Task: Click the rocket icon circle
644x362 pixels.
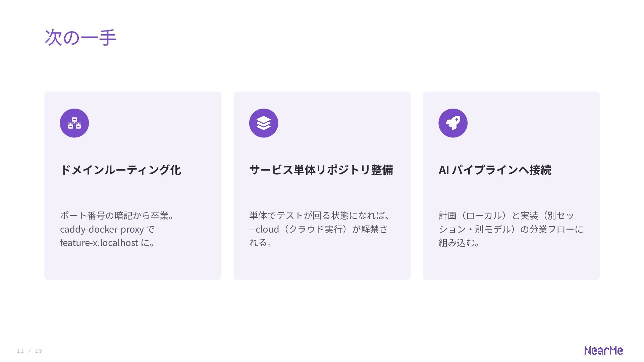Action: (x=453, y=123)
